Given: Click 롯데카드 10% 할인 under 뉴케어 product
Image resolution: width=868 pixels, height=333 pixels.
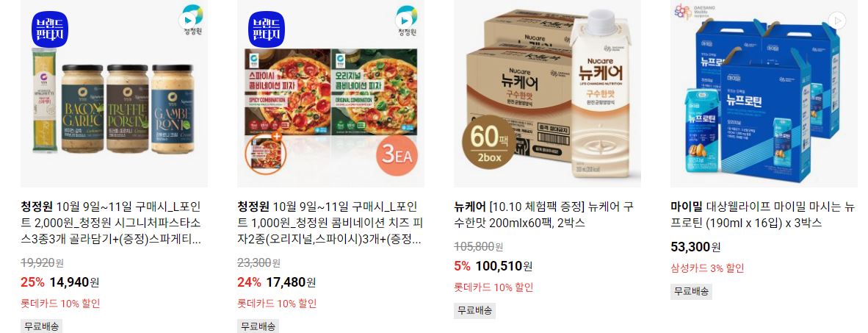Looking at the screenshot, I should 493,287.
